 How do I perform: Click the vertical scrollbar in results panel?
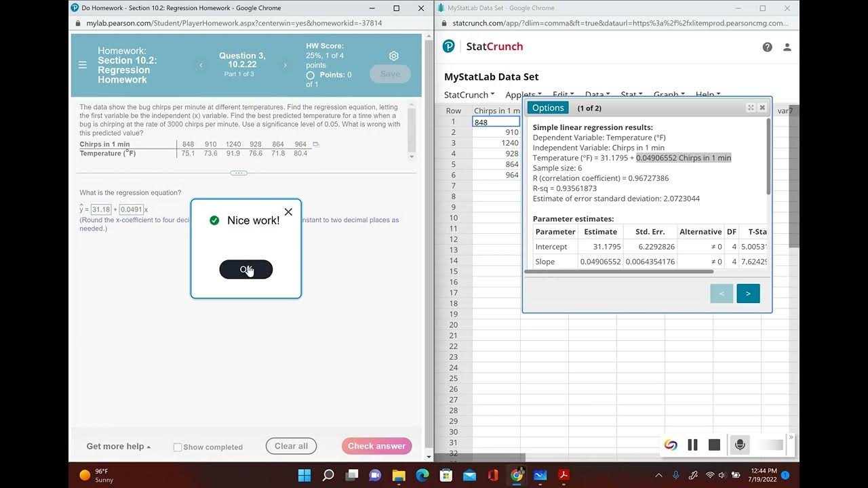pos(768,156)
